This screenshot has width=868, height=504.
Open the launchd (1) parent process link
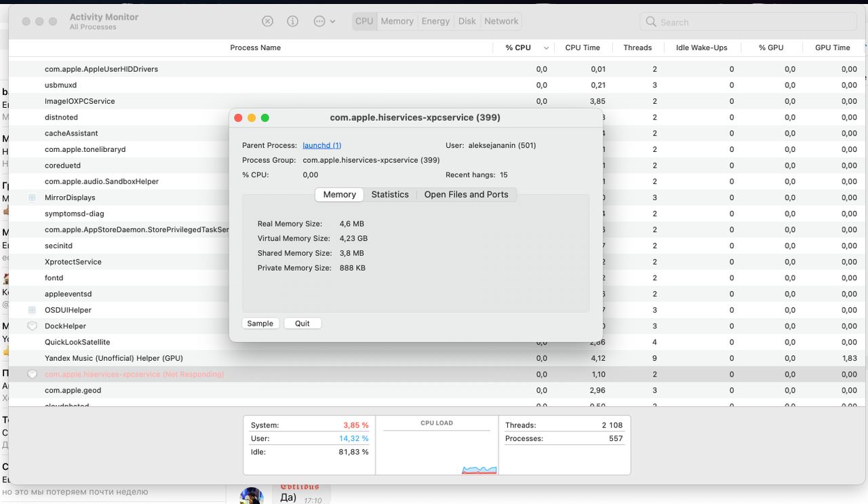point(322,145)
